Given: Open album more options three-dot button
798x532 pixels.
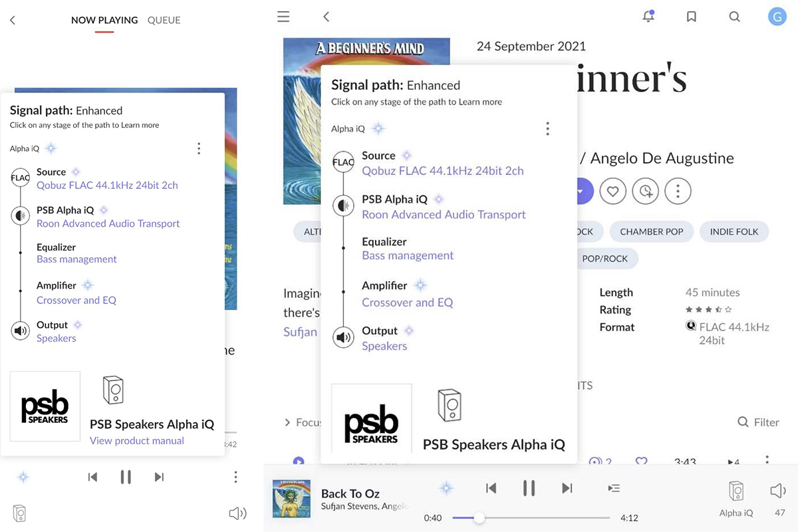Looking at the screenshot, I should [678, 192].
